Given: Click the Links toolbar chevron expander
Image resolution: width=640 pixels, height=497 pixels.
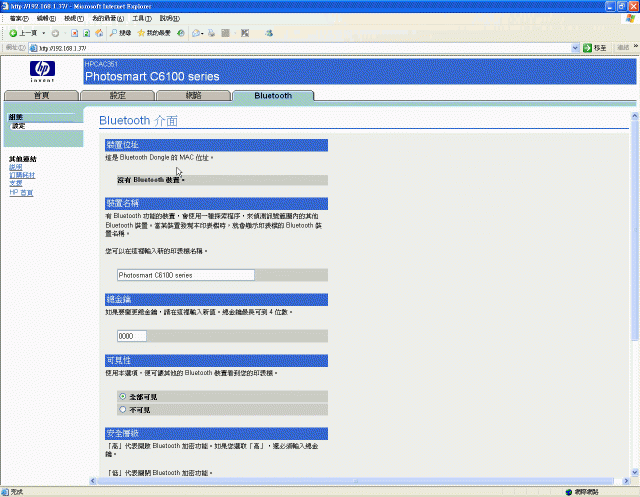Looking at the screenshot, I should click(636, 47).
